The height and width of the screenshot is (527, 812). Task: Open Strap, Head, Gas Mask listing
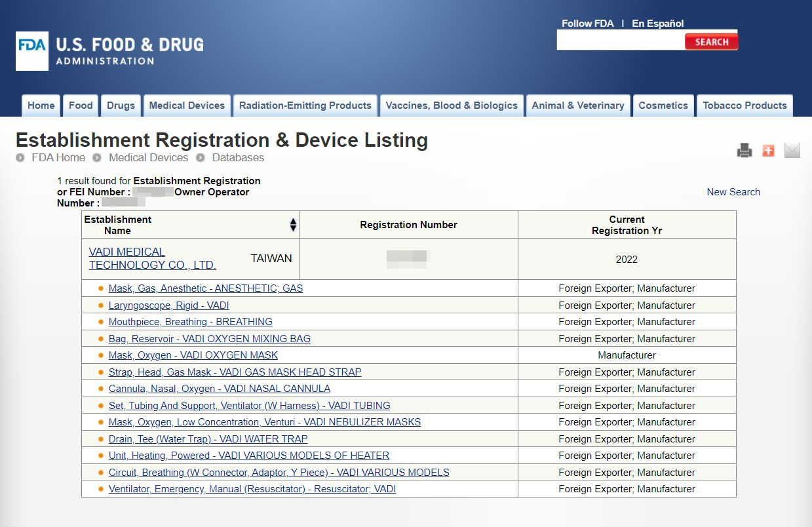[x=235, y=372]
